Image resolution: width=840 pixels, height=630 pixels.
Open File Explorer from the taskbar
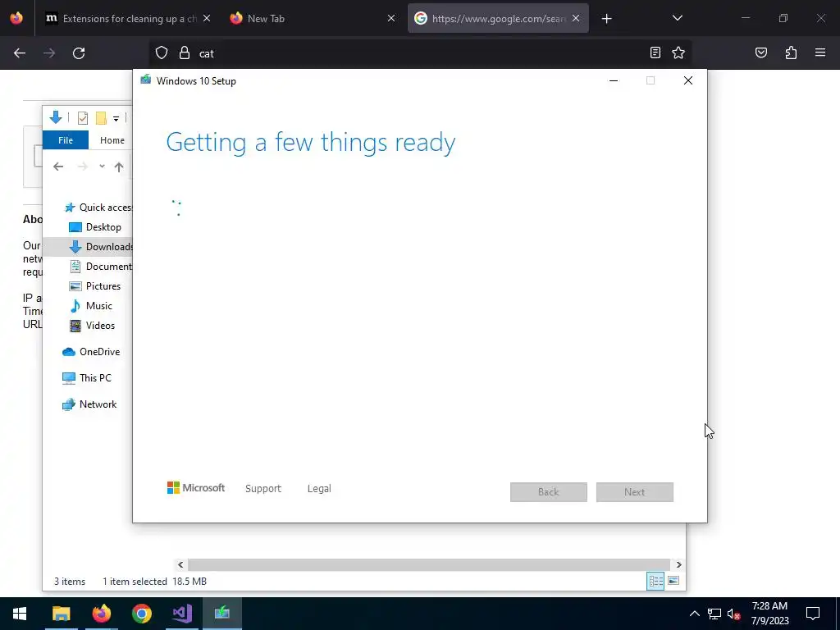click(61, 614)
